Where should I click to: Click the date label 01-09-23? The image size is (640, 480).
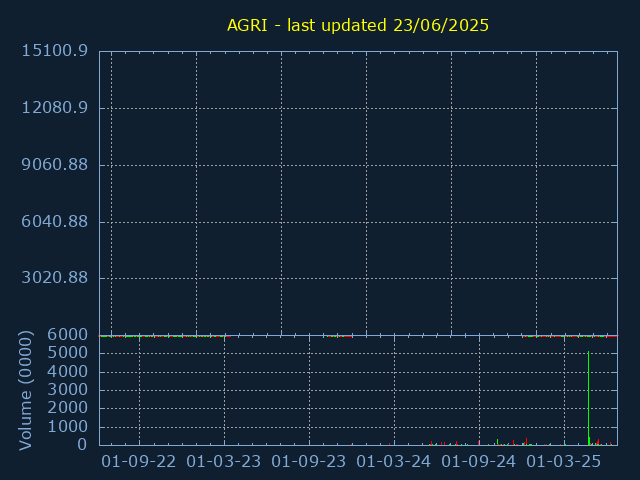309,462
